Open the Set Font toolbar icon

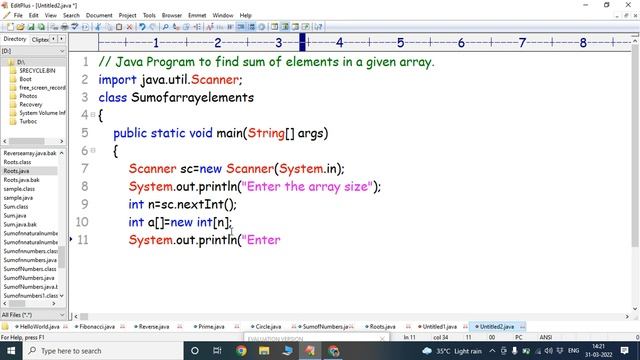[210, 27]
